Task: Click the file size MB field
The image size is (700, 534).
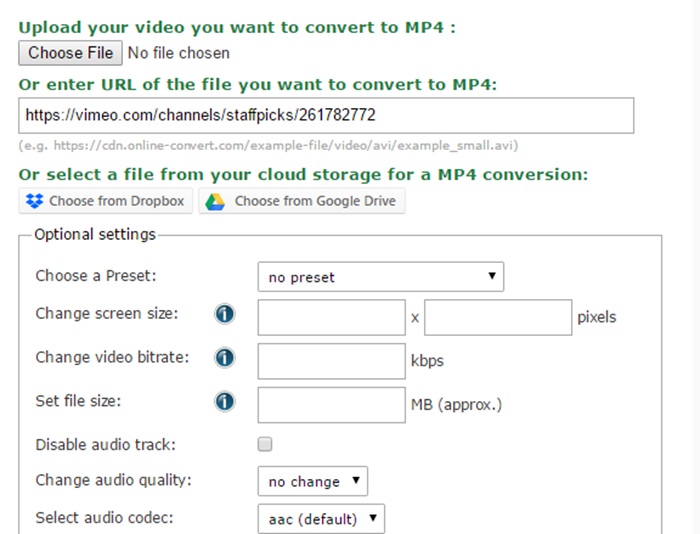Action: coord(332,405)
